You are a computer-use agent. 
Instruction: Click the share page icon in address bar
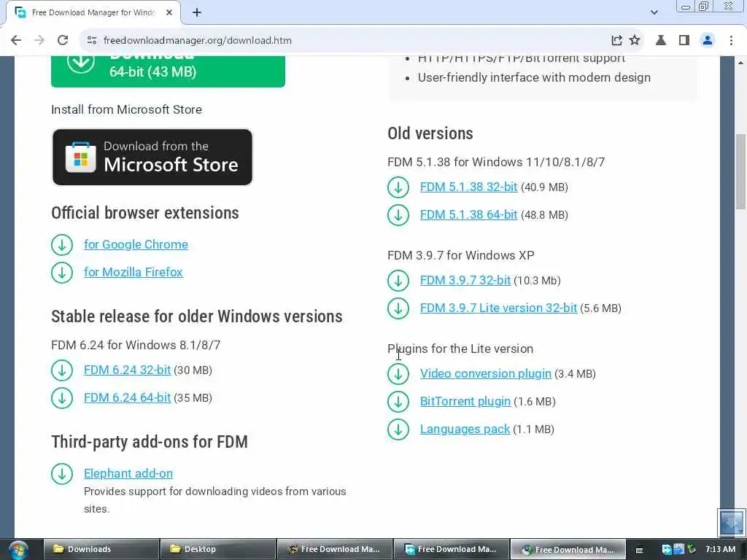(616, 40)
